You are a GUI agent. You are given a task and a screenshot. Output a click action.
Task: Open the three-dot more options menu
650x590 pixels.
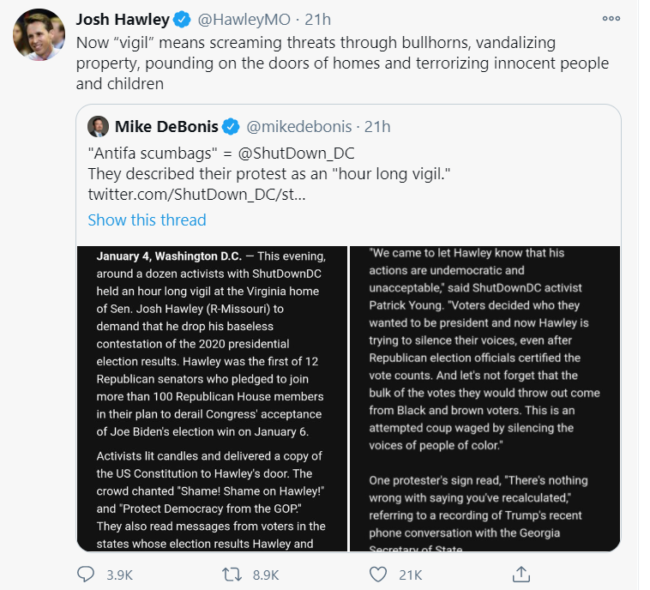tap(611, 18)
